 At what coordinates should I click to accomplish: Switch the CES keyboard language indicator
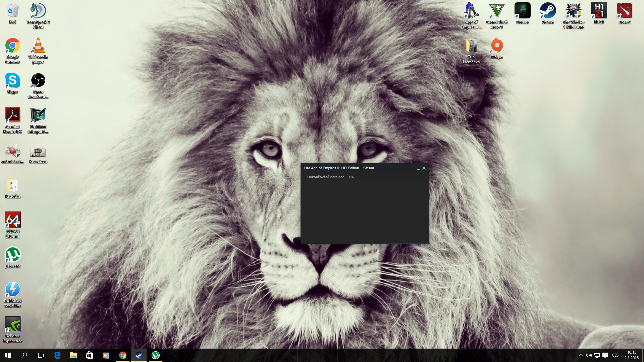615,355
